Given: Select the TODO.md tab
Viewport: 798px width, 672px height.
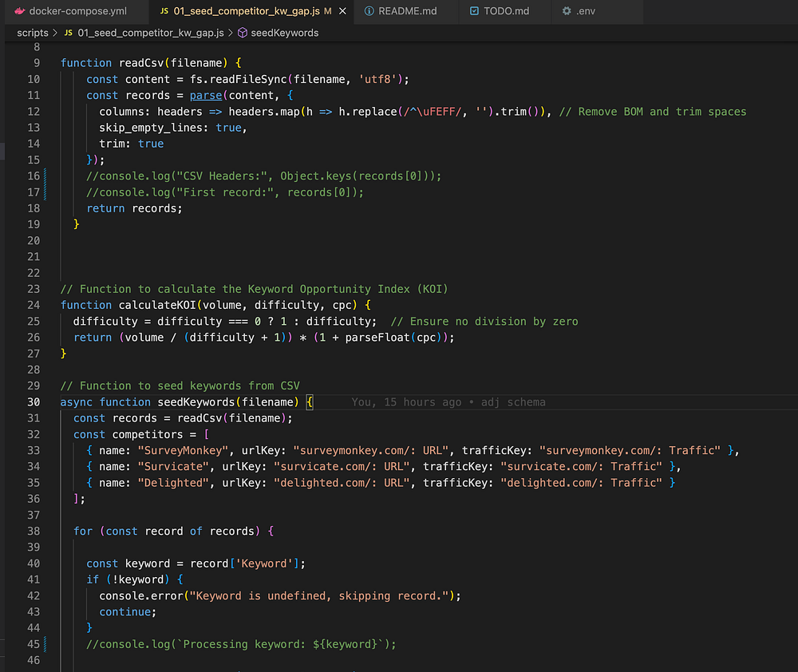Looking at the screenshot, I should [505, 12].
